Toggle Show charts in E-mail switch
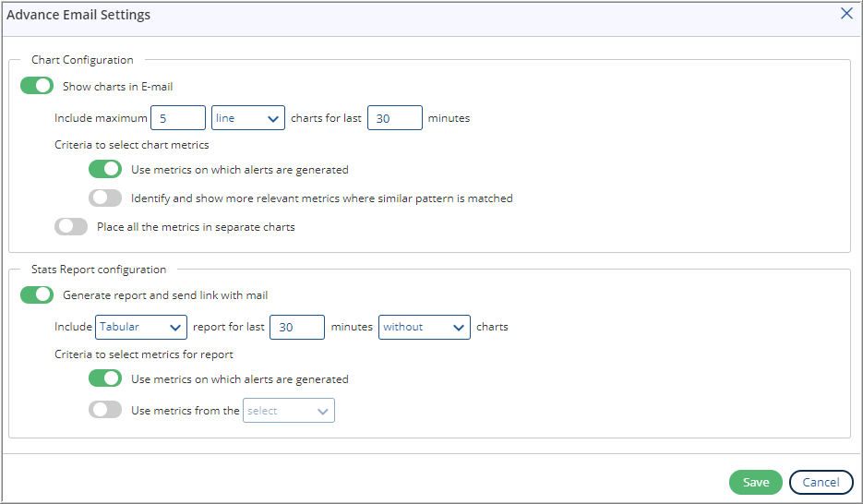Screen dimensions: 863x504 click(37, 86)
